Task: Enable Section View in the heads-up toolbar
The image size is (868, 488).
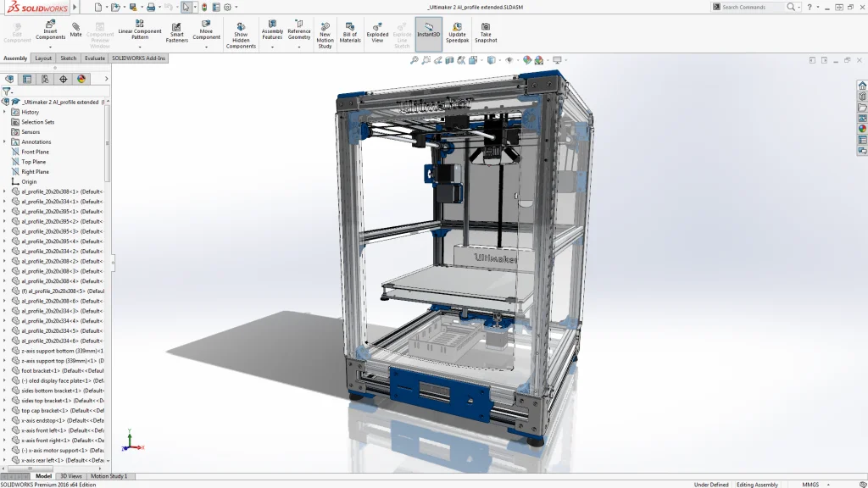Action: 448,60
